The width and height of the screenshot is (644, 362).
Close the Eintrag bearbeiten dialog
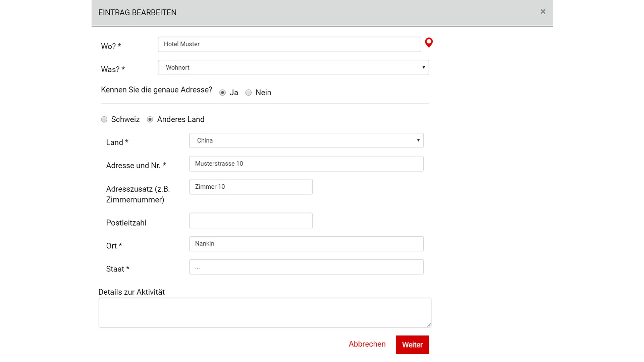point(543,12)
